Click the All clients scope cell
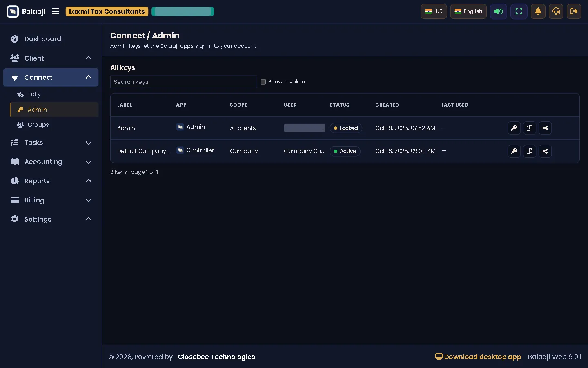Viewport: 588px width, 368px height. (243, 128)
